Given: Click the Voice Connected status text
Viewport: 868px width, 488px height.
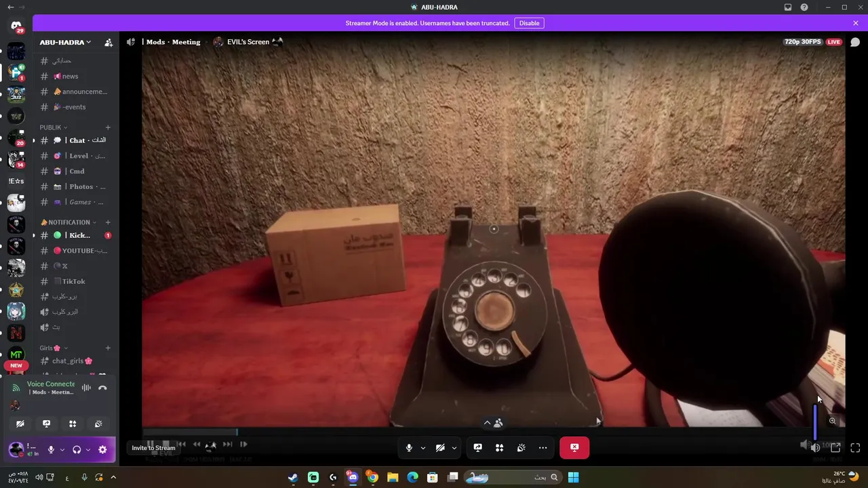Looking at the screenshot, I should [51, 384].
